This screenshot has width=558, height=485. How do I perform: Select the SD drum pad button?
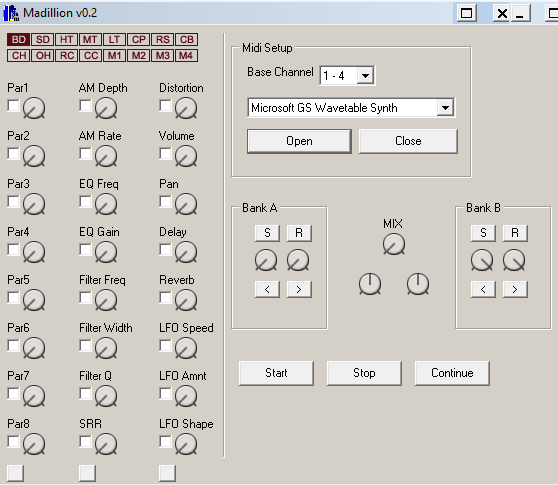click(x=42, y=39)
